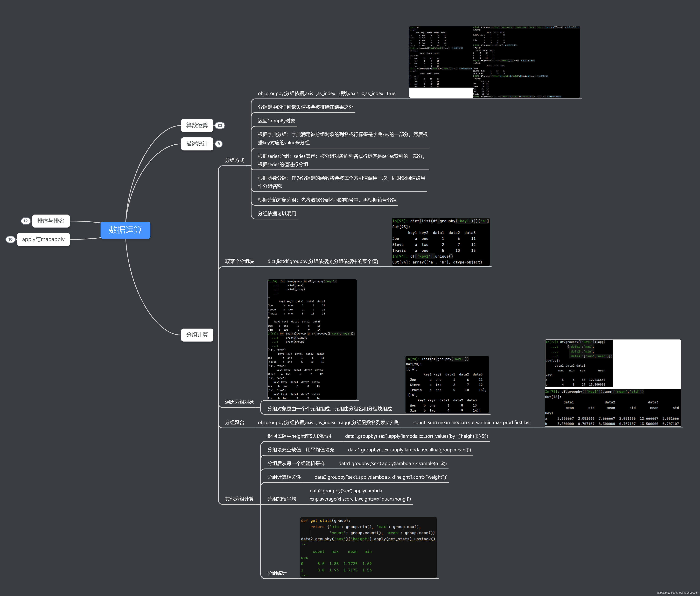Click the 根据分箱对象分组 topic
The width and height of the screenshot is (700, 596).
click(x=327, y=200)
